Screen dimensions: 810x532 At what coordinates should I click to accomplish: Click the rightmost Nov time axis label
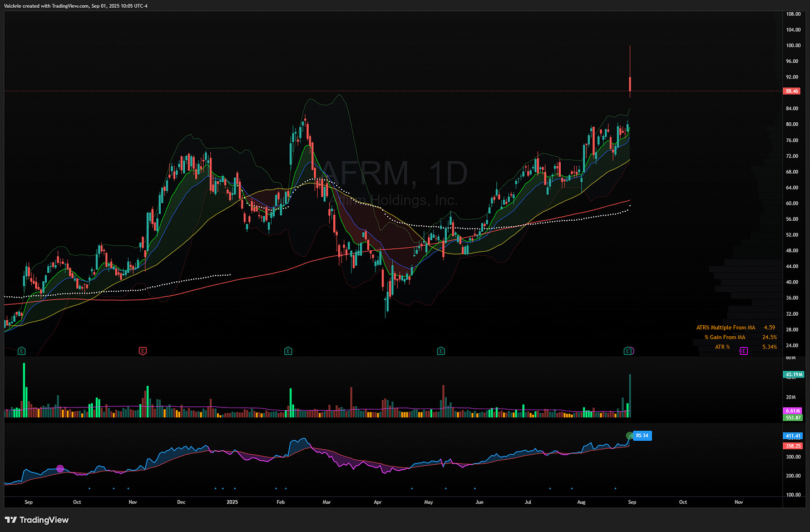point(738,502)
